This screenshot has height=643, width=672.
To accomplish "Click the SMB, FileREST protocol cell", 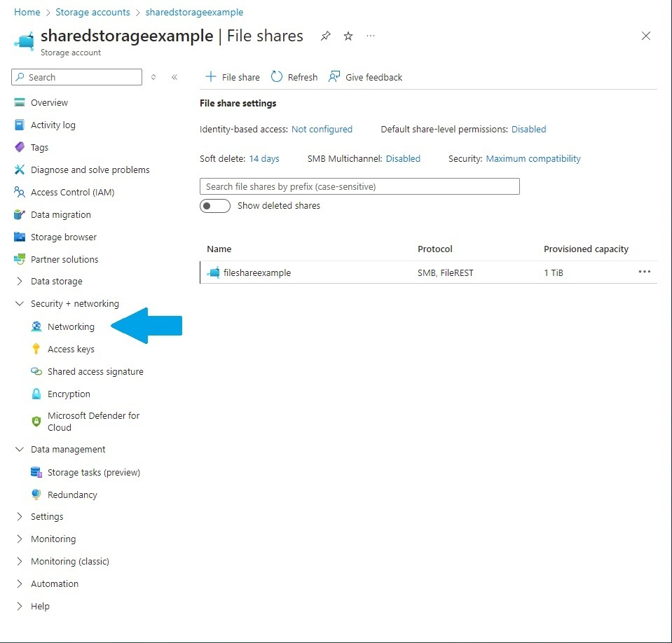I will [445, 272].
